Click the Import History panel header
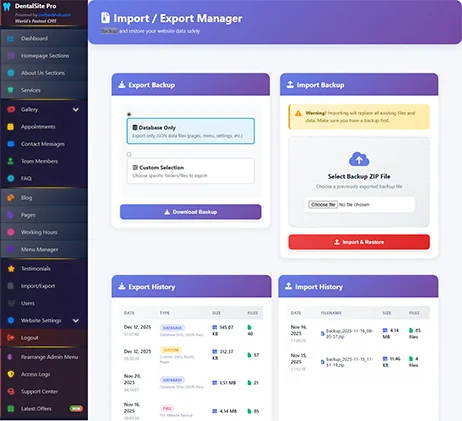 click(358, 286)
